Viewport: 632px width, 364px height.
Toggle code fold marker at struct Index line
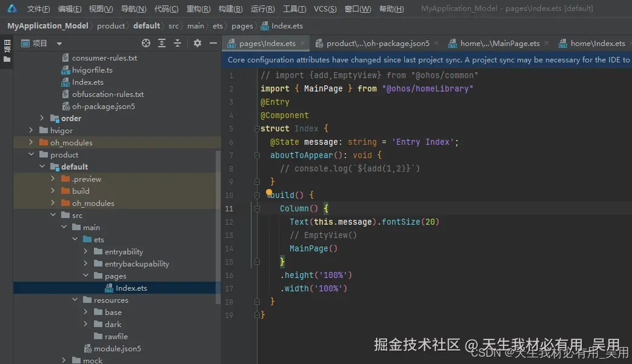pos(257,128)
